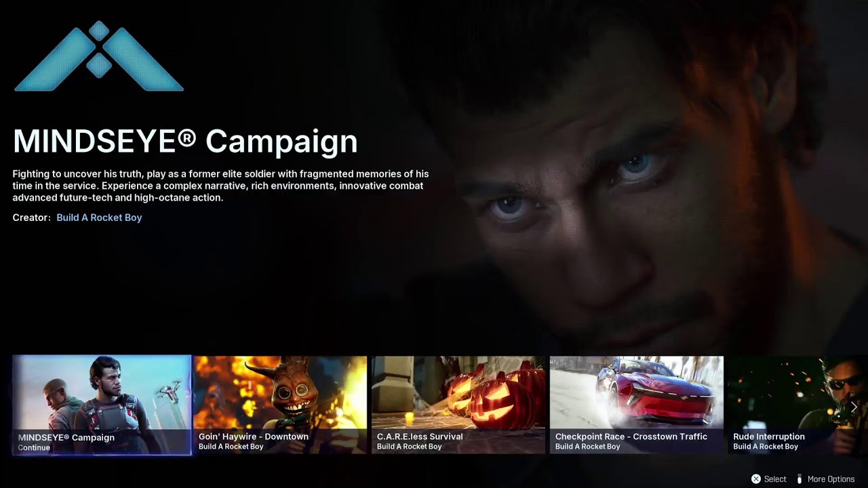Click the More Options controller icon
This screenshot has width=868, height=488.
pyautogui.click(x=800, y=479)
